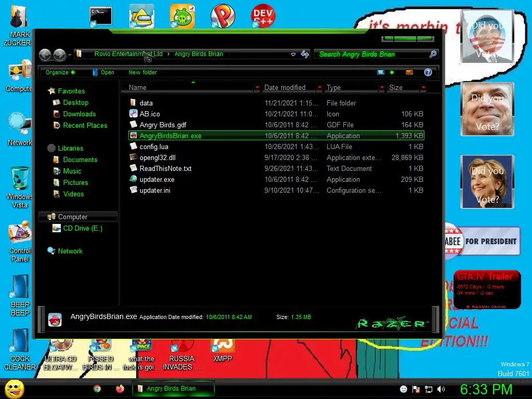Image resolution: width=532 pixels, height=399 pixels.
Task: Go back with the Explorer back arrow
Action: click(45, 55)
